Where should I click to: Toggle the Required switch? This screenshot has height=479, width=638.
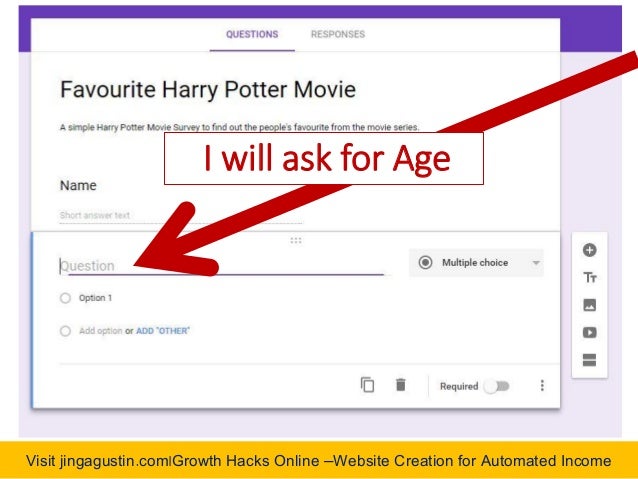(496, 386)
